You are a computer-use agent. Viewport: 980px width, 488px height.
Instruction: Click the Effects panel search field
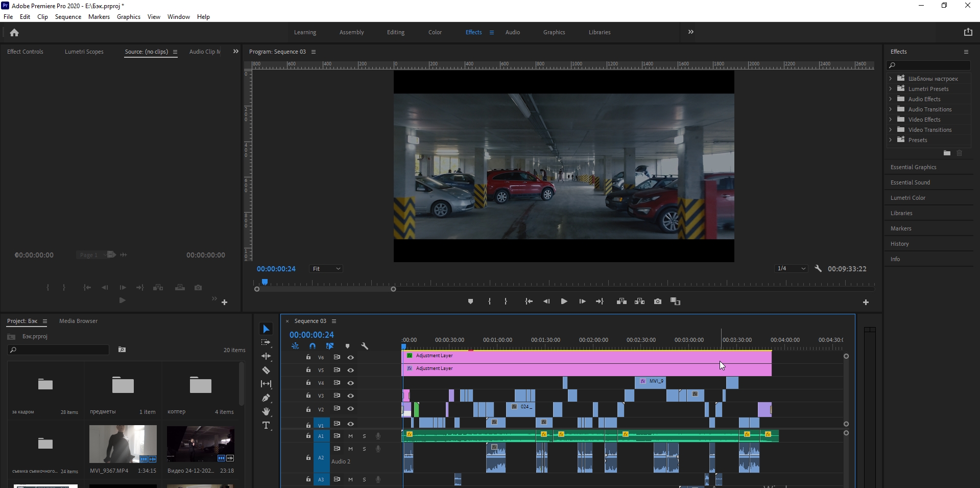tap(928, 65)
